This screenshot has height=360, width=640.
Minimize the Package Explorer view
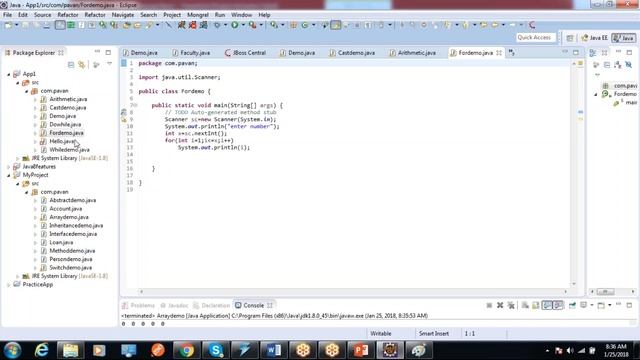[x=97, y=52]
